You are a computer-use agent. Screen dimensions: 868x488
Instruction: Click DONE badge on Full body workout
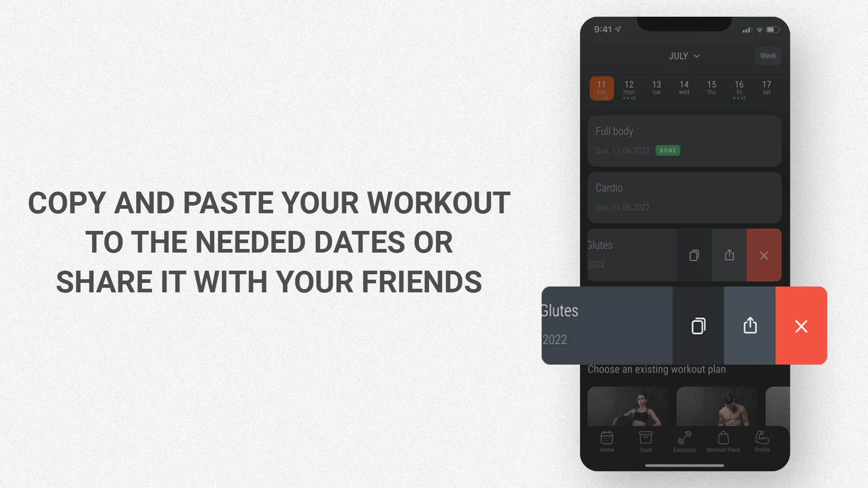(x=668, y=150)
